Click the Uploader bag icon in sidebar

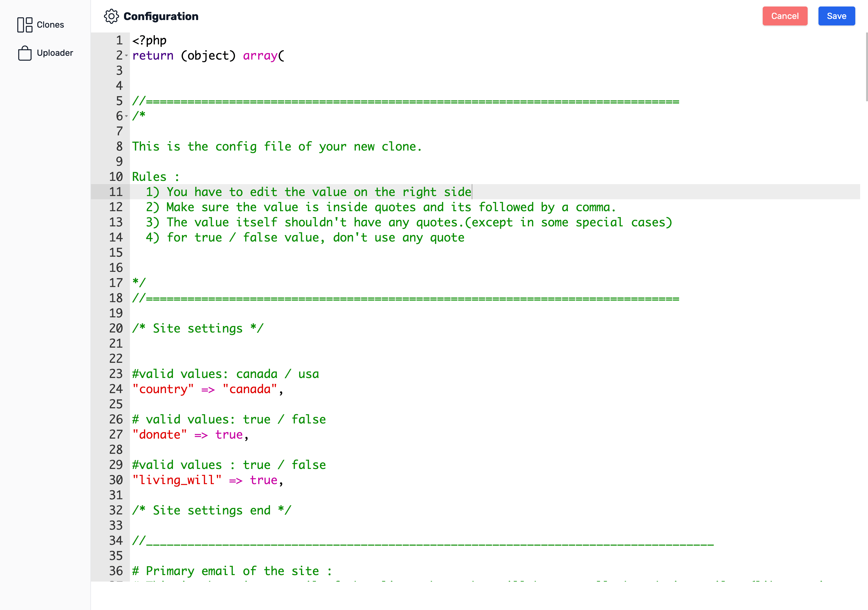tap(25, 53)
